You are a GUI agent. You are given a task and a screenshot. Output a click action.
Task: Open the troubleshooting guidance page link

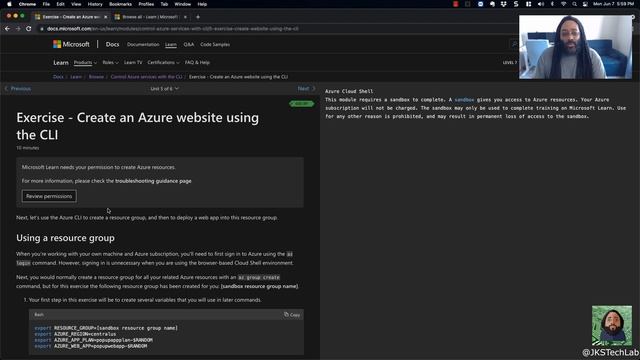point(153,181)
